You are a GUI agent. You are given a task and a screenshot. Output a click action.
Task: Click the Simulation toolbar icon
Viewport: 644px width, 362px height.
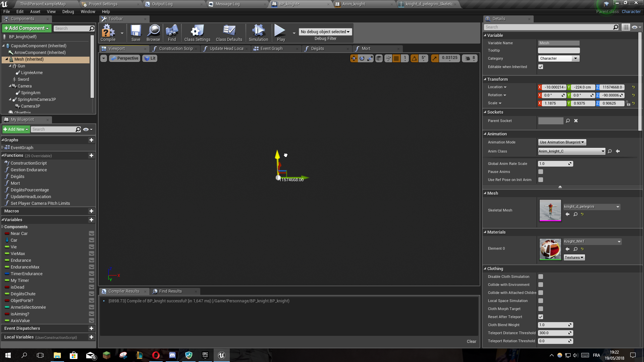click(258, 33)
